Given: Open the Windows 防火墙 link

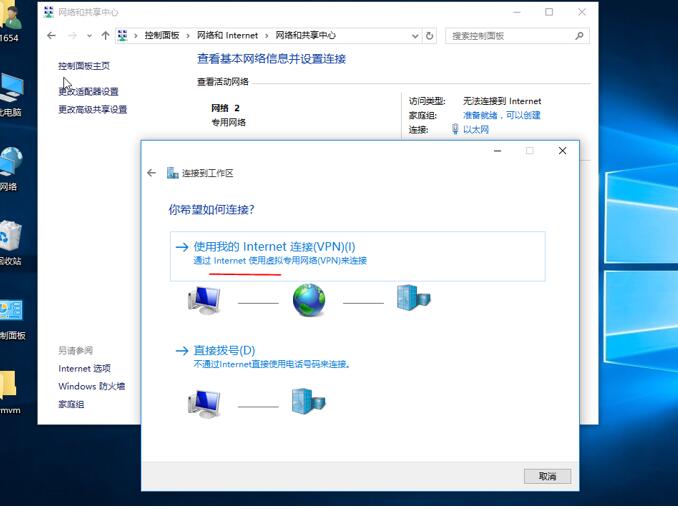Looking at the screenshot, I should tap(91, 386).
